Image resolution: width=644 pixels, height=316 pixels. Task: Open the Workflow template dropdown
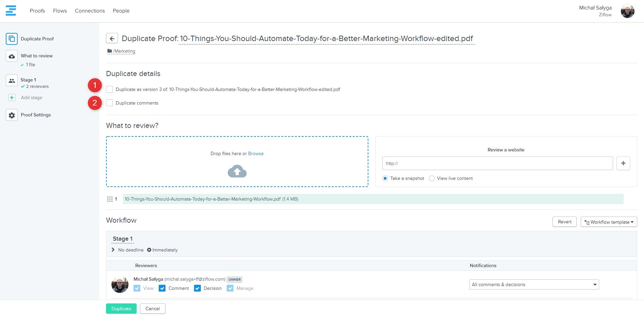[x=609, y=222]
